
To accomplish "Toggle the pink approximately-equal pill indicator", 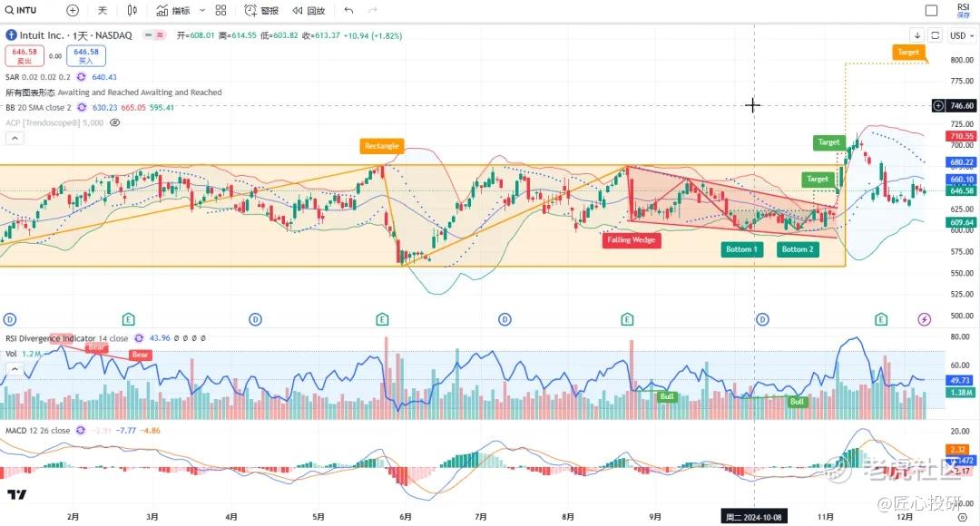I will click(160, 35).
